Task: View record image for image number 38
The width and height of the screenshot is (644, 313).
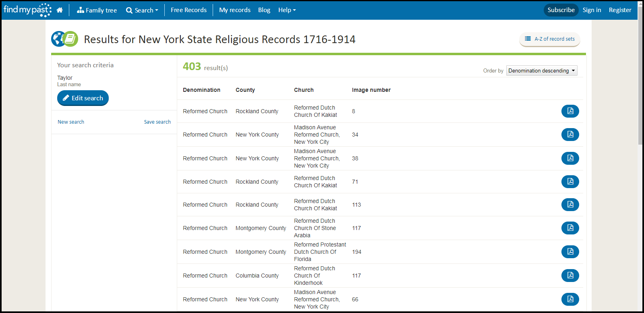Action: point(570,158)
